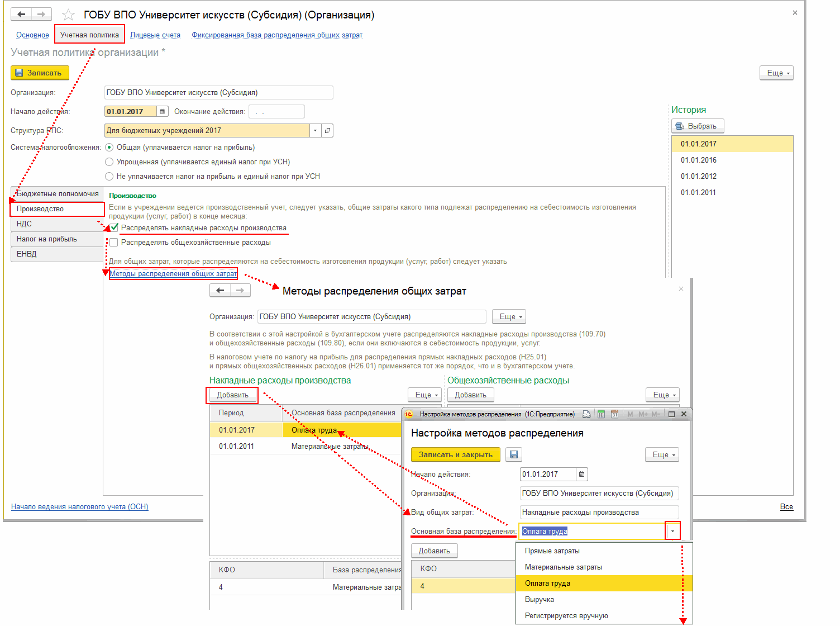The image size is (840, 626).
Task: Open Еще under Общехозяйственные расходы
Action: click(x=662, y=395)
